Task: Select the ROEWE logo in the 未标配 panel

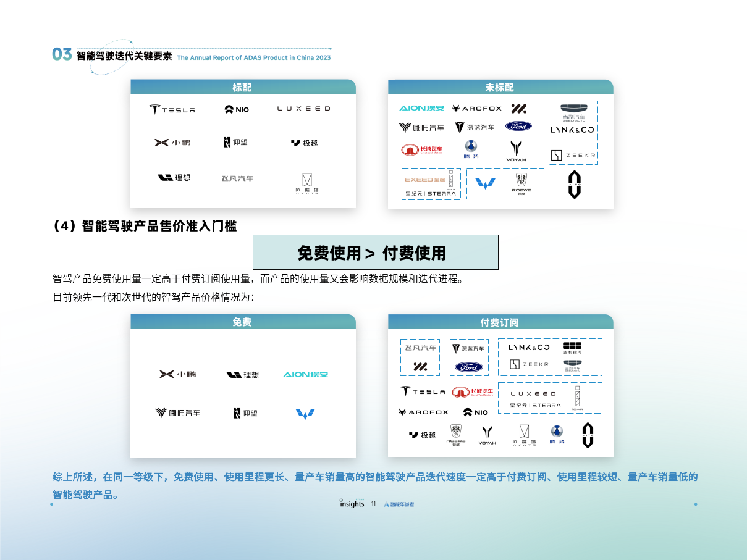Action: pos(522,183)
